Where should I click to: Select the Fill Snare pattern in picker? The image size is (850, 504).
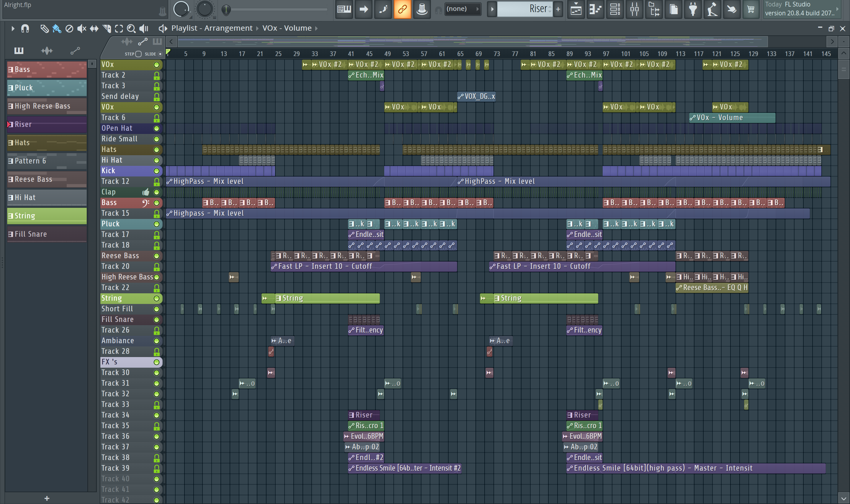47,234
